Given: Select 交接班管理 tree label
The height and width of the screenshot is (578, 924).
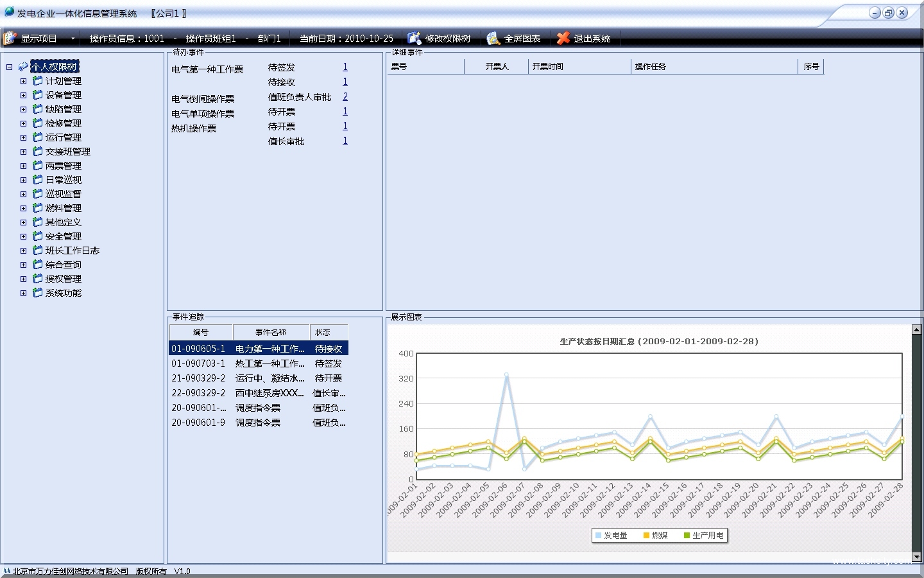Looking at the screenshot, I should (x=68, y=152).
